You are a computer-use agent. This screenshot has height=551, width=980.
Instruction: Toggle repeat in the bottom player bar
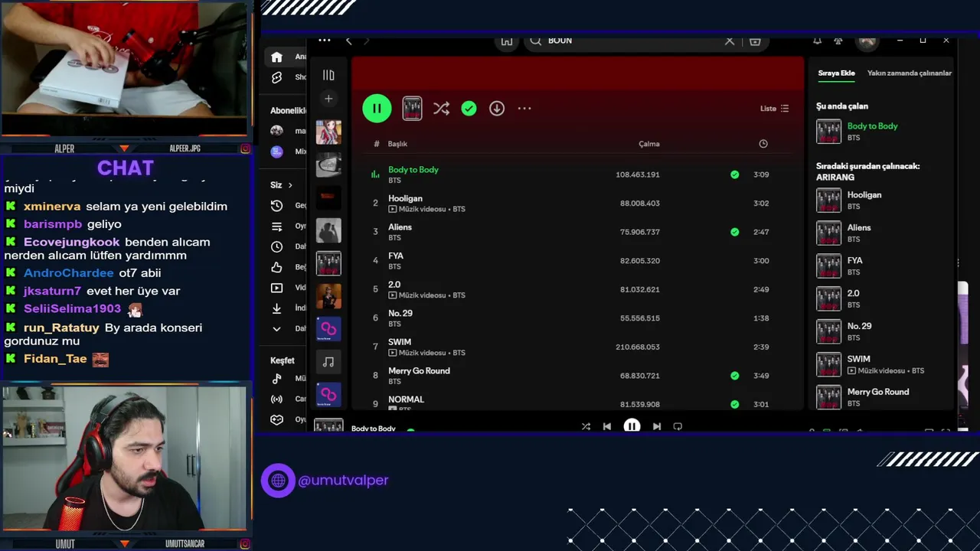coord(678,427)
